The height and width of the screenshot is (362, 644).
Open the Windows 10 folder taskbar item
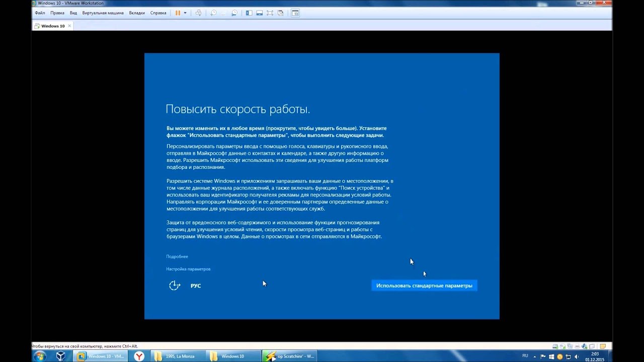[233, 356]
